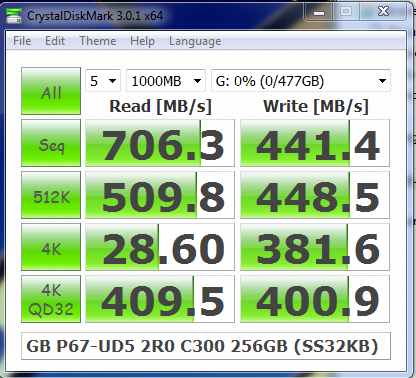Click the comment field with P67-UD5 text
The image size is (416, 378).
(x=206, y=346)
